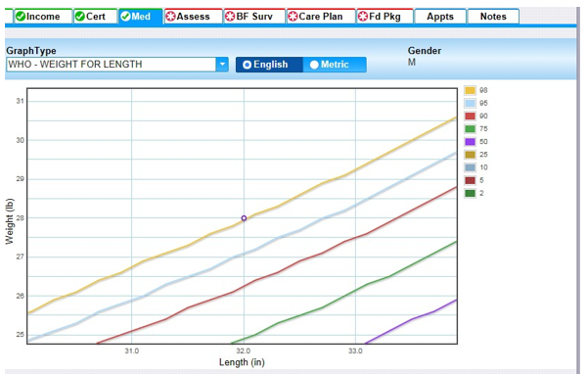Click the red asterisk icon on BF Surv tab
The width and height of the screenshot is (588, 375).
(230, 17)
